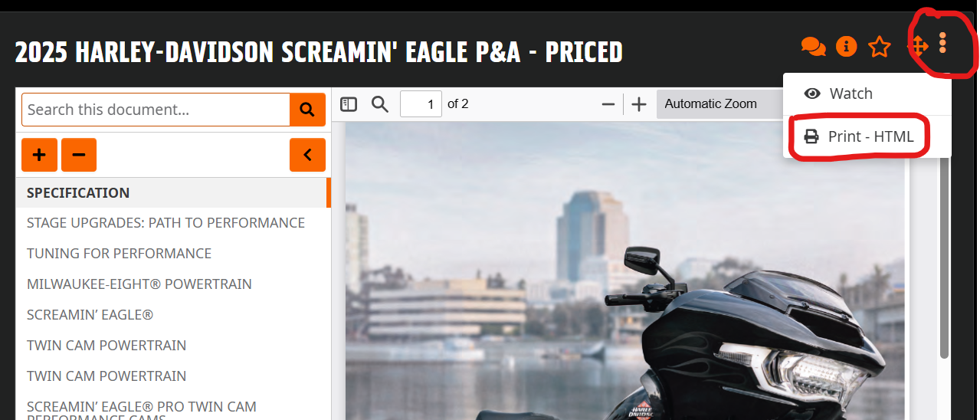Open the comments chat bubbles icon
Viewport: 980px width, 420px height.
[813, 47]
